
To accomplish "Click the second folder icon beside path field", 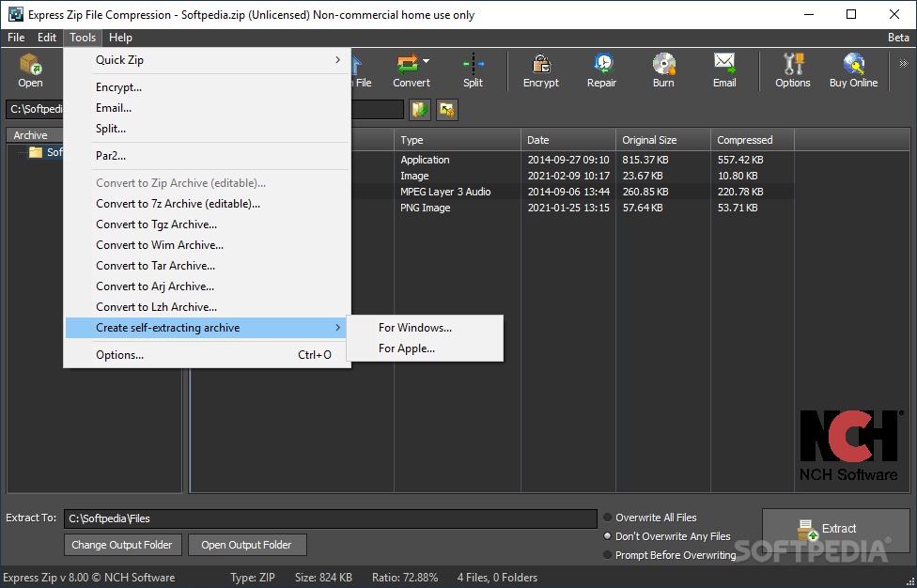I will coord(447,109).
